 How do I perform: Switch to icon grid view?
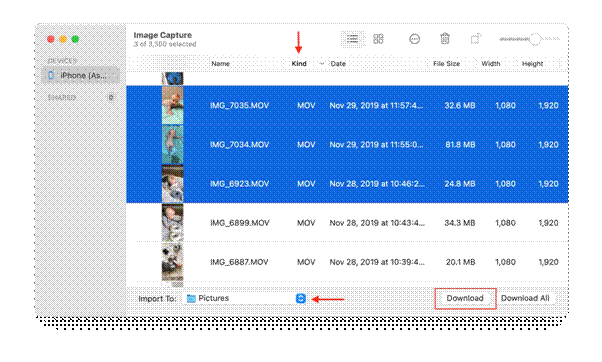pyautogui.click(x=378, y=39)
